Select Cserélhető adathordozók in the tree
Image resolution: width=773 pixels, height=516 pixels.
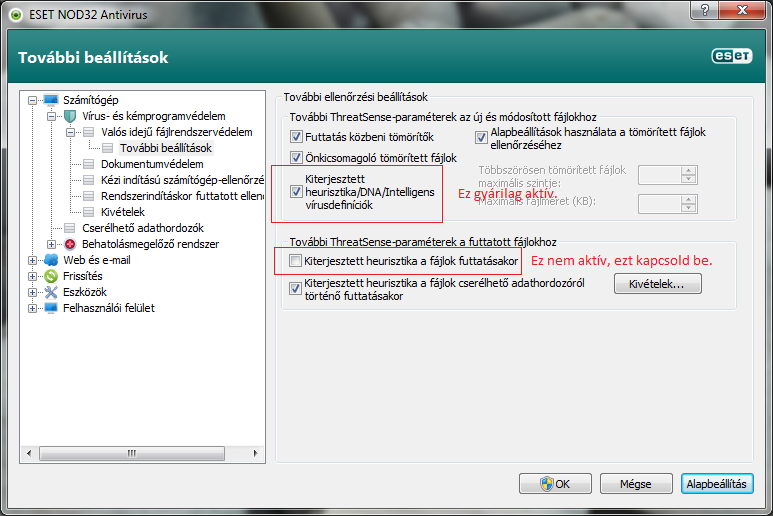[x=142, y=228]
